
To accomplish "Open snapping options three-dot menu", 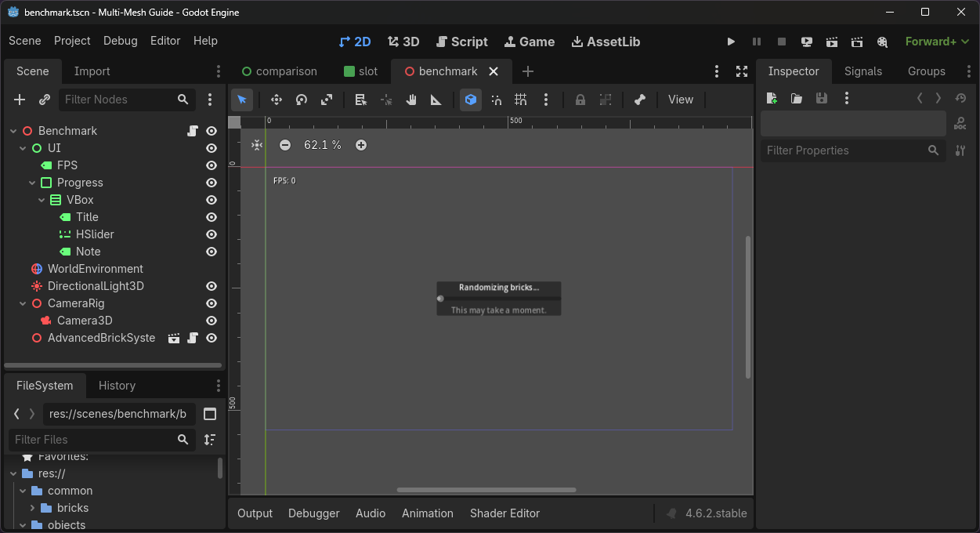I will (x=546, y=100).
